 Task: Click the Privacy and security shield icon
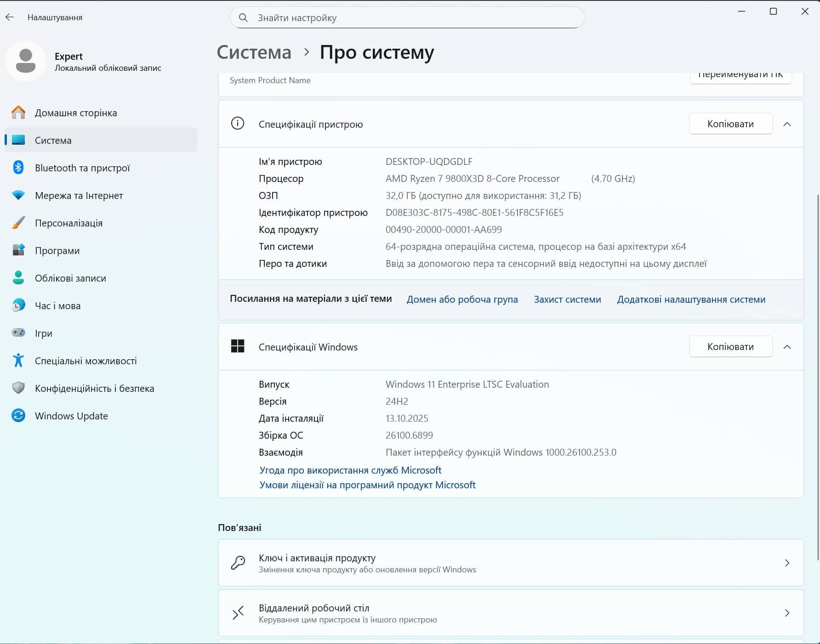[x=18, y=388]
